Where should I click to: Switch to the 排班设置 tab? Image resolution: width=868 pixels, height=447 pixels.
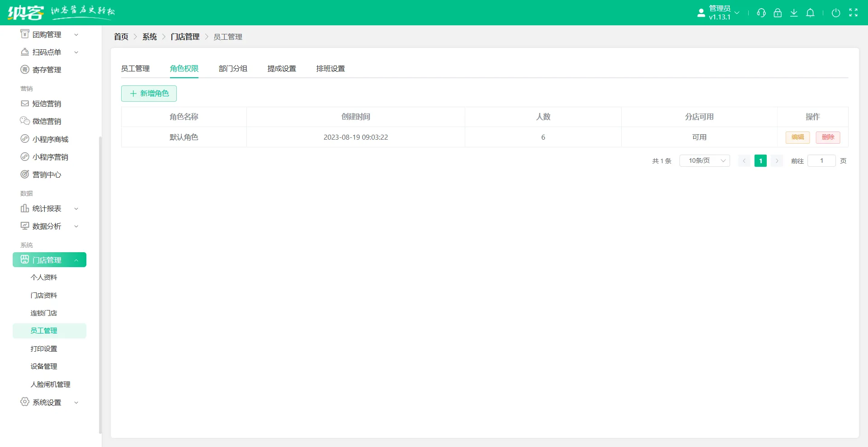point(330,68)
